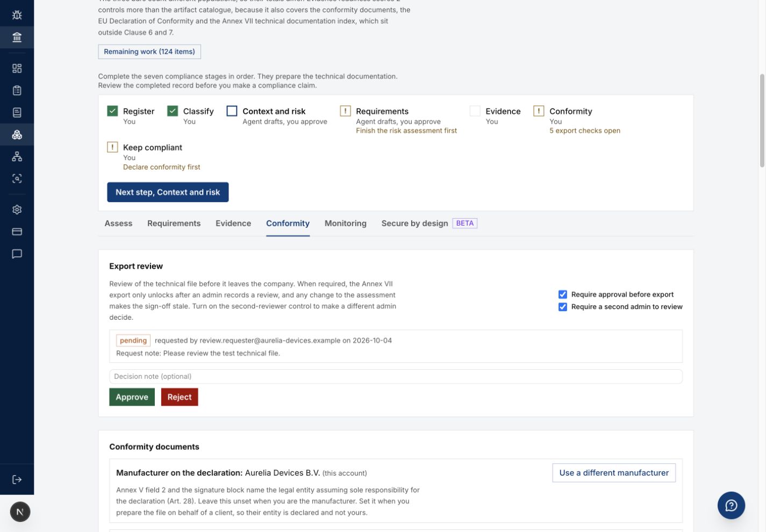The image size is (766, 532).
Task: Open the hierarchy tree icon in the sidebar
Action: [x=17, y=156]
